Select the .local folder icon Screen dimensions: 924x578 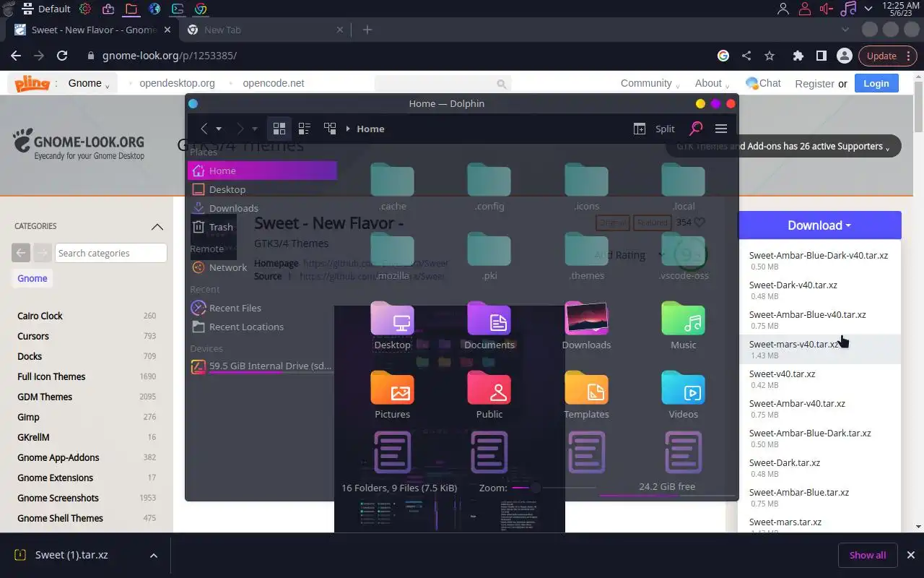683,179
